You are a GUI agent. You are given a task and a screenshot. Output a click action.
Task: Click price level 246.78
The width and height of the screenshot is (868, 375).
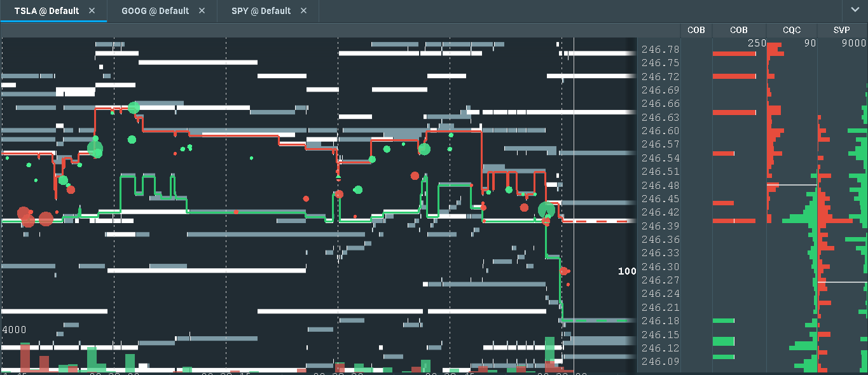pos(660,50)
